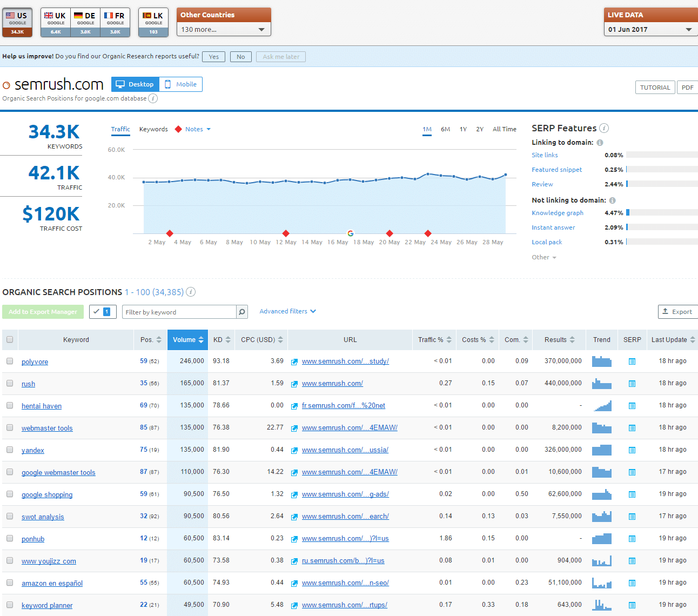Viewport: 698px width, 616px height.
Task: Check the google shopping keyword checkbox
Action: pos(10,494)
